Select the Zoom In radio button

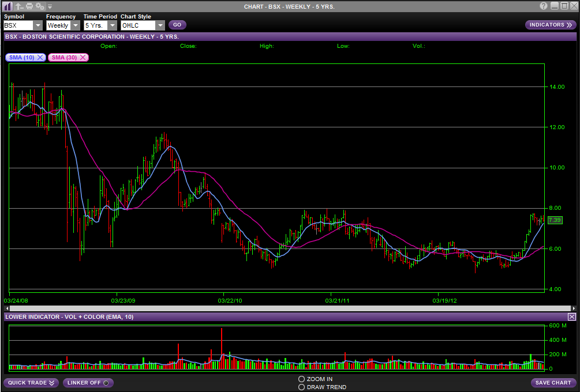tap(301, 379)
